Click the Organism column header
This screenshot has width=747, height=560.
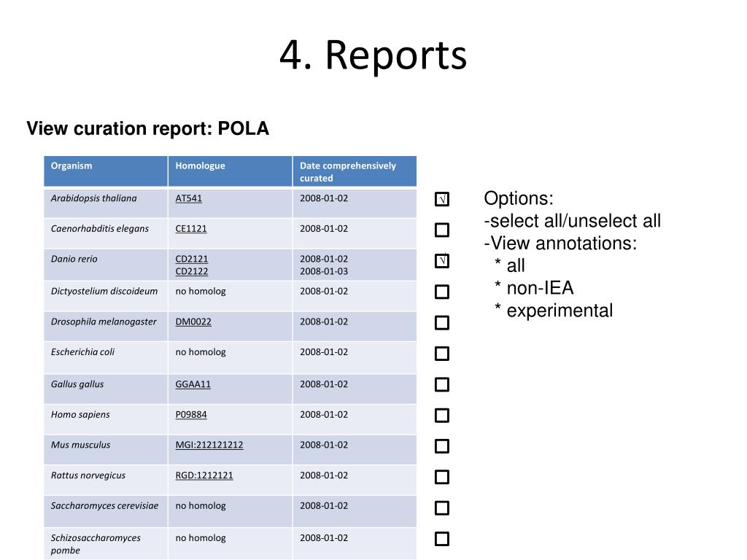pos(106,171)
